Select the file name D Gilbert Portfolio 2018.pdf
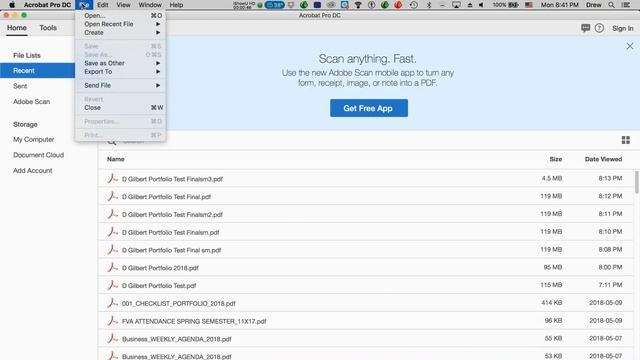 (160, 268)
